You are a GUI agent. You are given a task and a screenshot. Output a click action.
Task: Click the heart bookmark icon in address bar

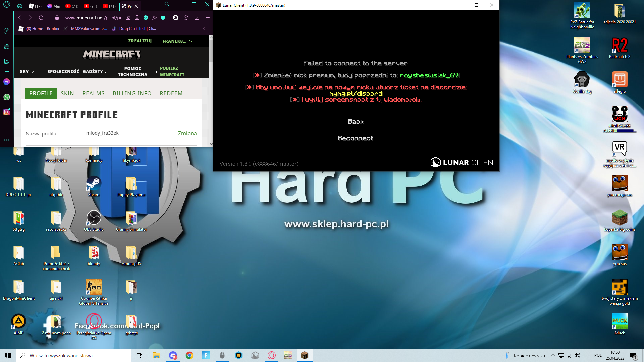click(x=163, y=18)
